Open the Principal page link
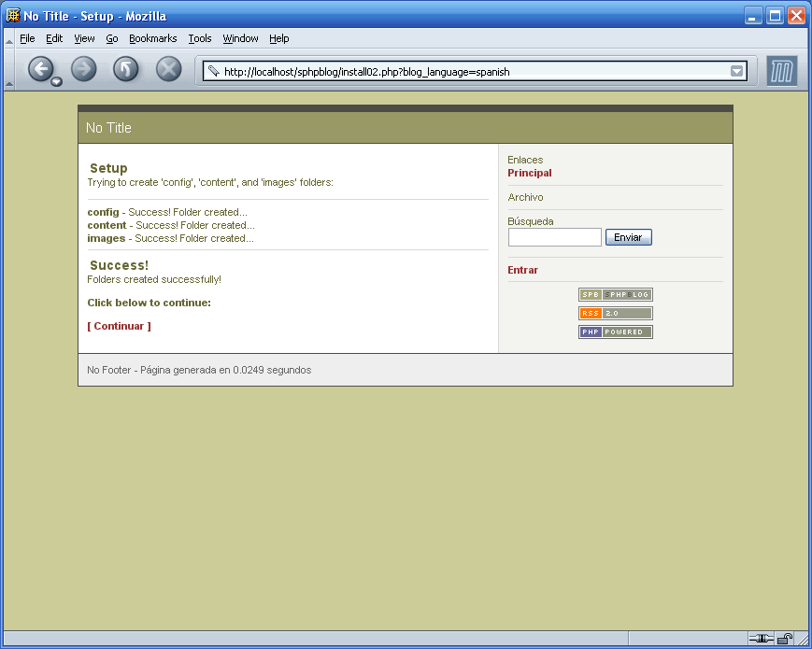The image size is (812, 649). [x=530, y=173]
